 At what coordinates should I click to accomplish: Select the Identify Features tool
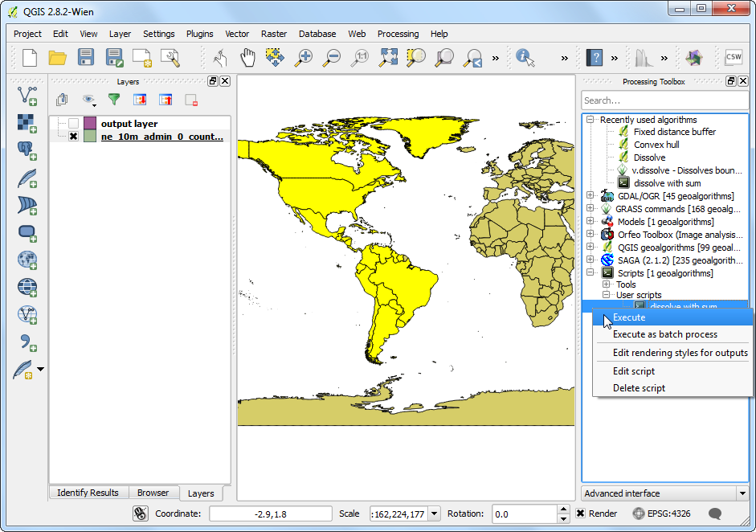coord(525,58)
